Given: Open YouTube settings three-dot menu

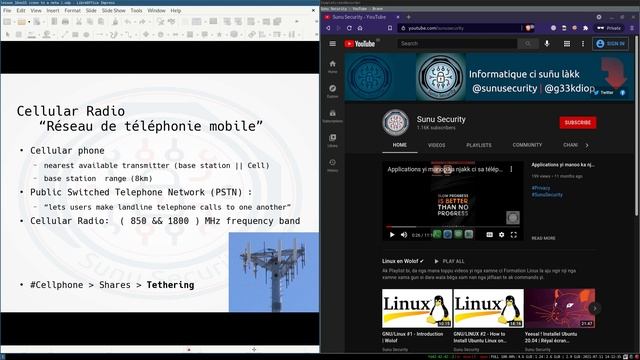Looking at the screenshot, I should [583, 44].
